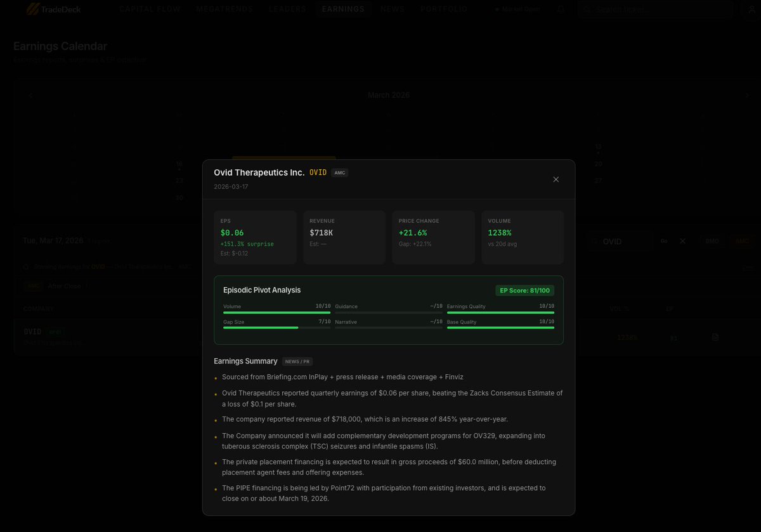Click the EP Score: 81/100 badge
Viewport: 761px width, 532px height.
tap(525, 290)
